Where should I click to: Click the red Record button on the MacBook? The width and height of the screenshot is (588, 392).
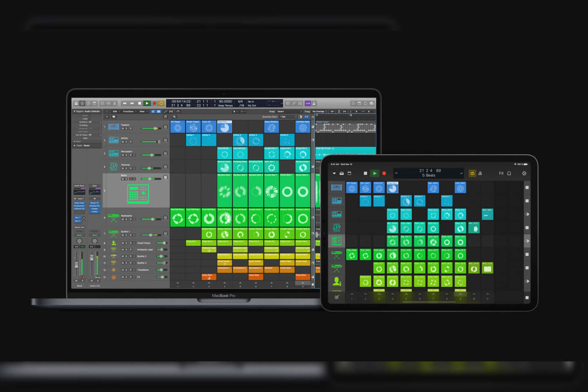pyautogui.click(x=154, y=103)
